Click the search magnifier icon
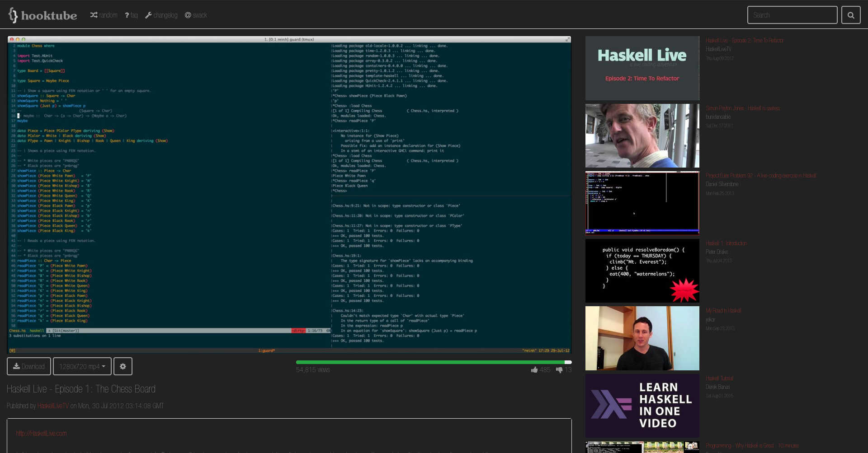Image resolution: width=868 pixels, height=453 pixels. pos(851,14)
